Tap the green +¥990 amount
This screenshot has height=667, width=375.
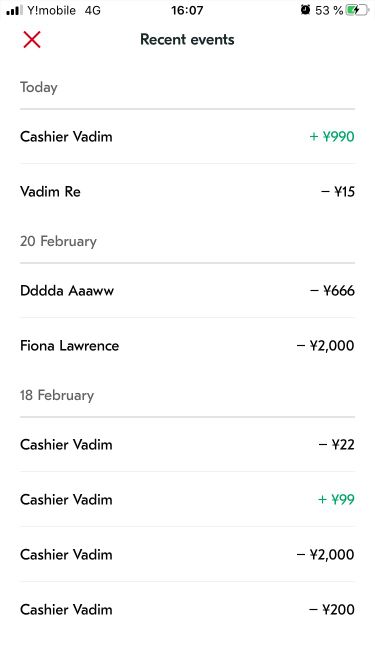(x=332, y=137)
